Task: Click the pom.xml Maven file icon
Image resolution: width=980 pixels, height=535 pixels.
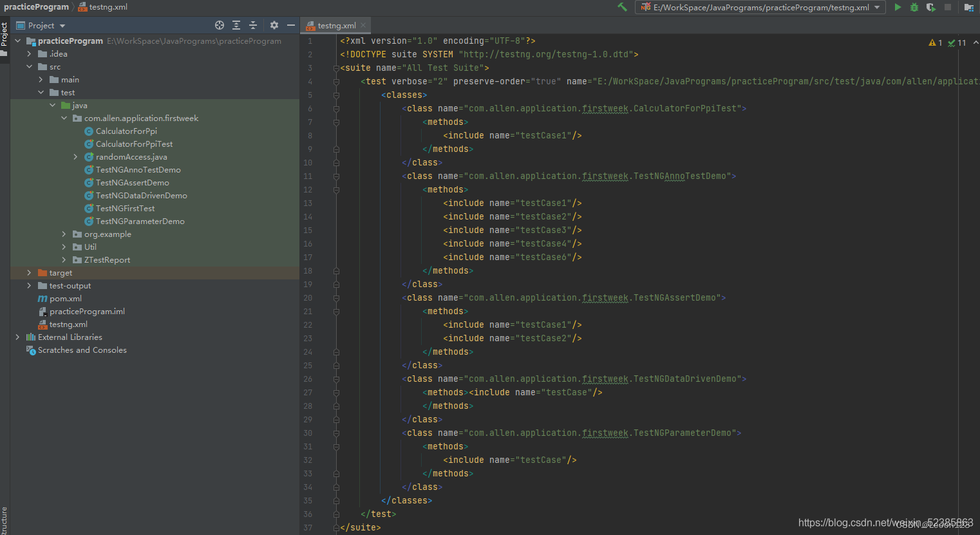Action: coord(42,298)
